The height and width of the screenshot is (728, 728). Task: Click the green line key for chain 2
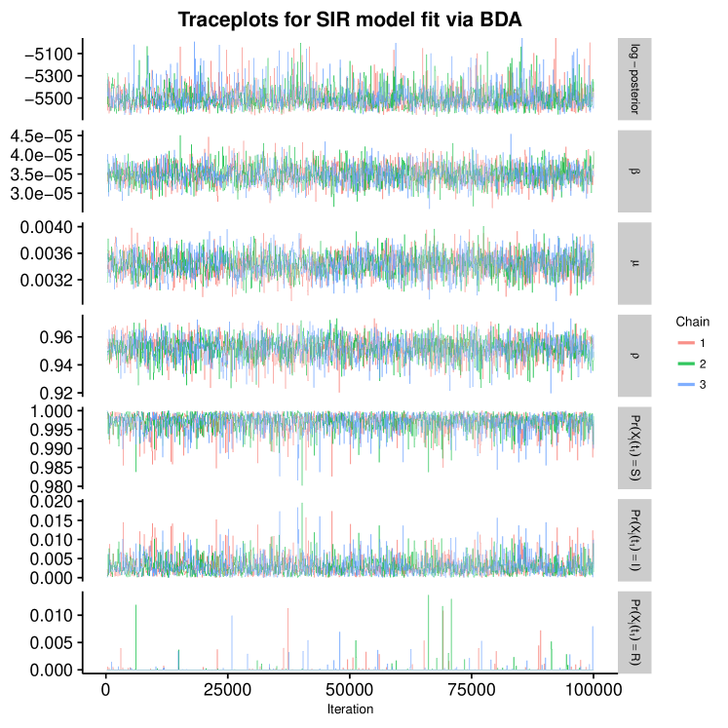pos(686,364)
